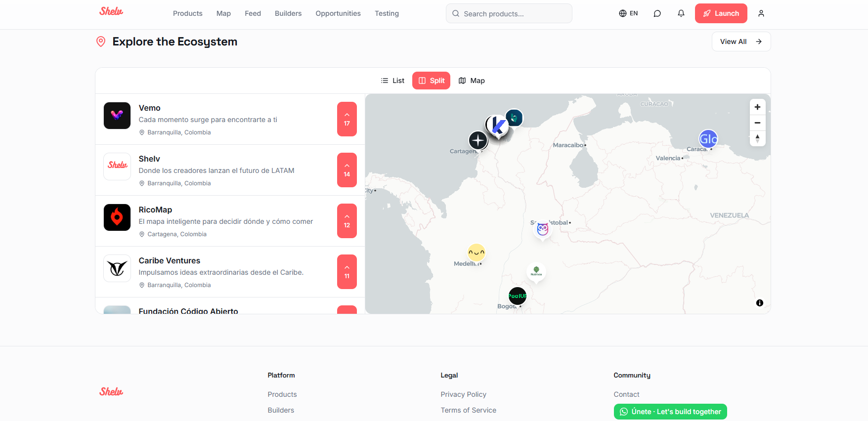Switch to List view
The width and height of the screenshot is (868, 421).
click(x=392, y=81)
